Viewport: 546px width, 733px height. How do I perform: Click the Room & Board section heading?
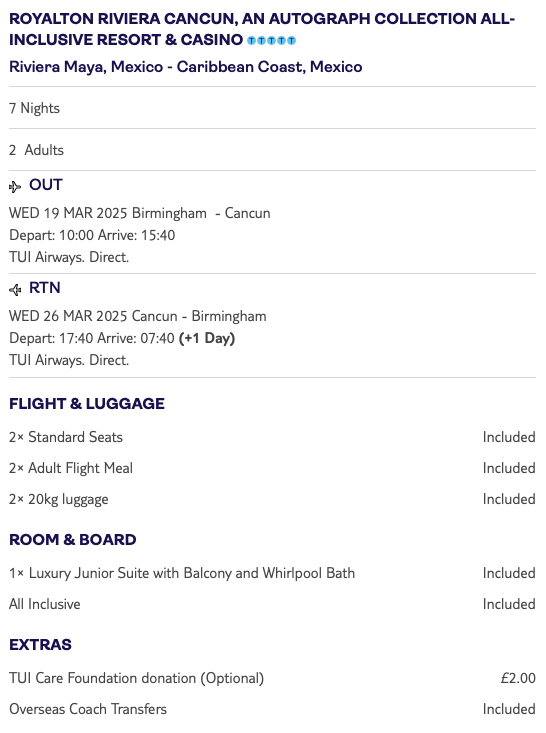[72, 539]
